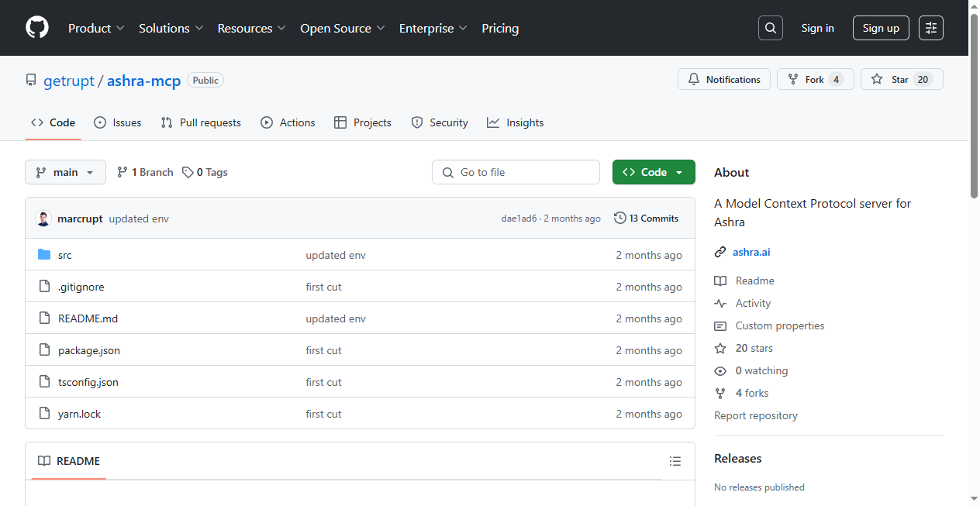
Task: Open the tsconfig.json file name
Action: [x=88, y=382]
